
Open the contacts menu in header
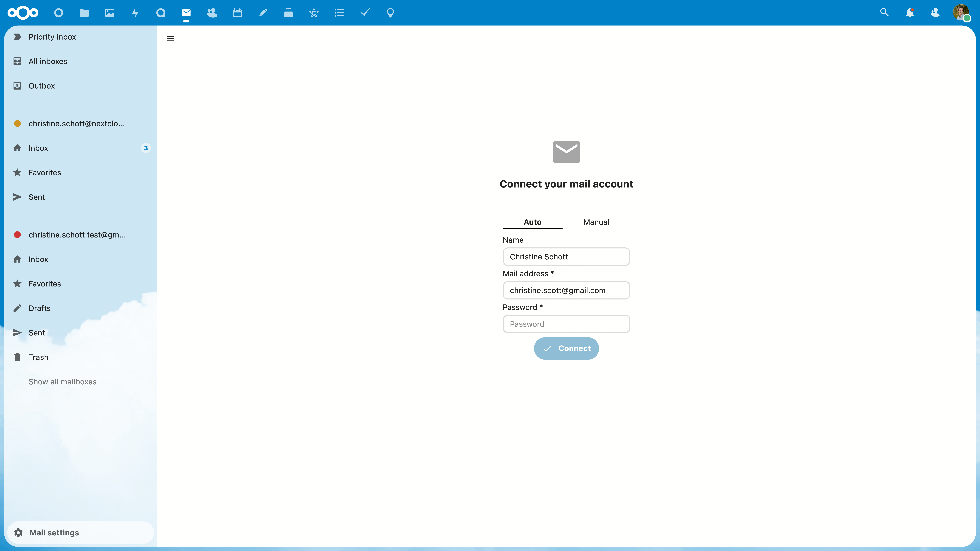[x=935, y=12]
